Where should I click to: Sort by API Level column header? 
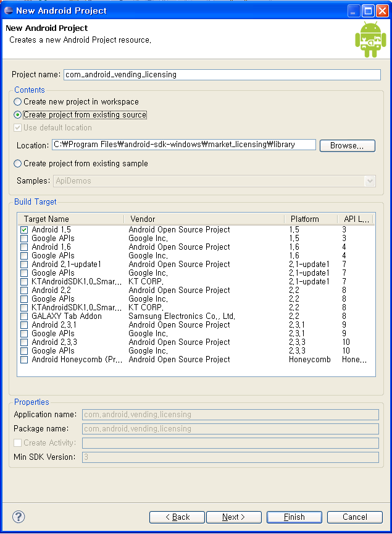[x=356, y=219]
